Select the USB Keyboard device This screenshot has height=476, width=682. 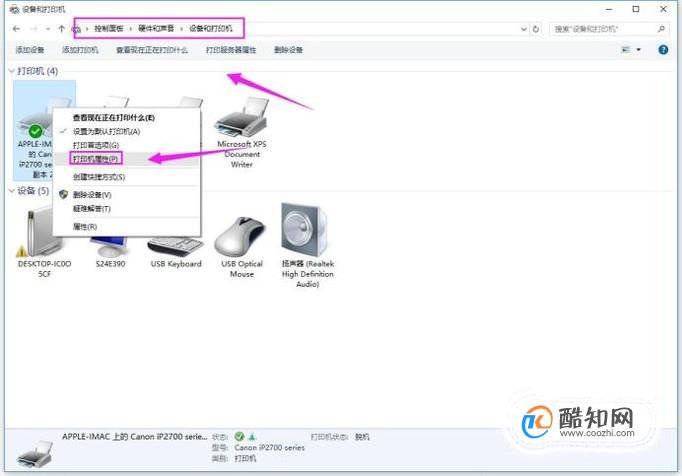pos(176,252)
